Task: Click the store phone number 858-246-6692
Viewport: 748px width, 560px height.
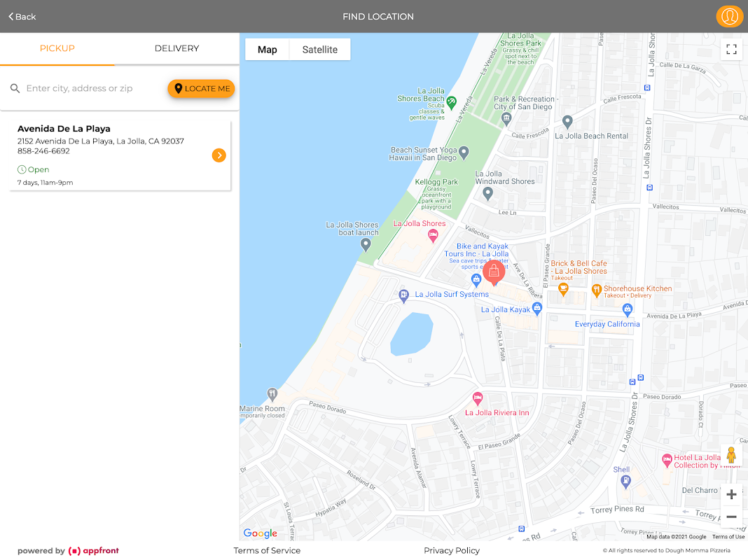Action: pyautogui.click(x=43, y=151)
